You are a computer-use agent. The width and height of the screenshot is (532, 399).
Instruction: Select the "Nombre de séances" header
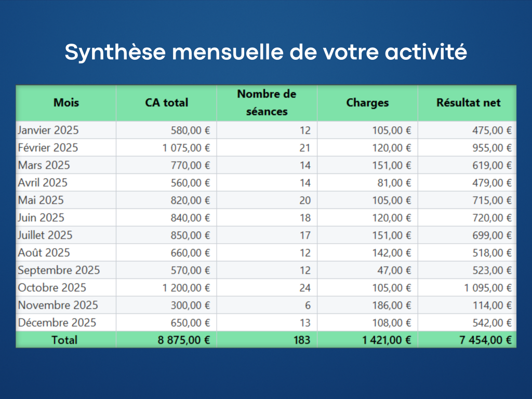coord(267,102)
